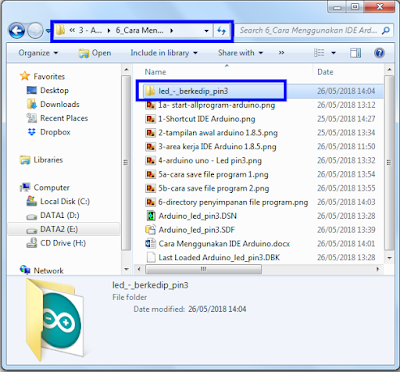Open the view options dropdown arrow
400x372 pixels.
[x=333, y=53]
